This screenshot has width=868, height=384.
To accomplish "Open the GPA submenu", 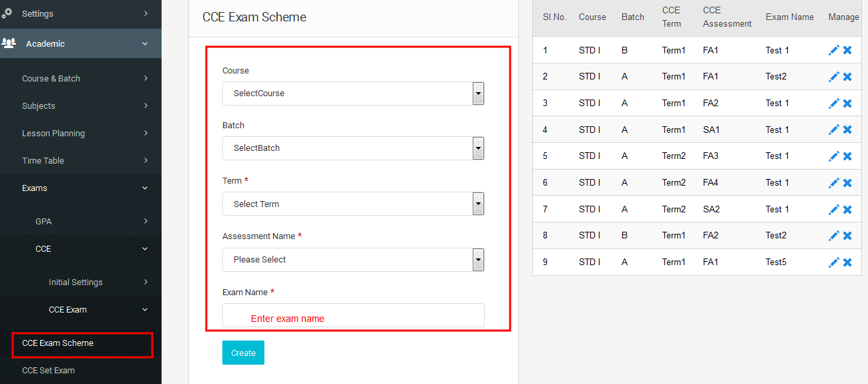I will pos(81,221).
